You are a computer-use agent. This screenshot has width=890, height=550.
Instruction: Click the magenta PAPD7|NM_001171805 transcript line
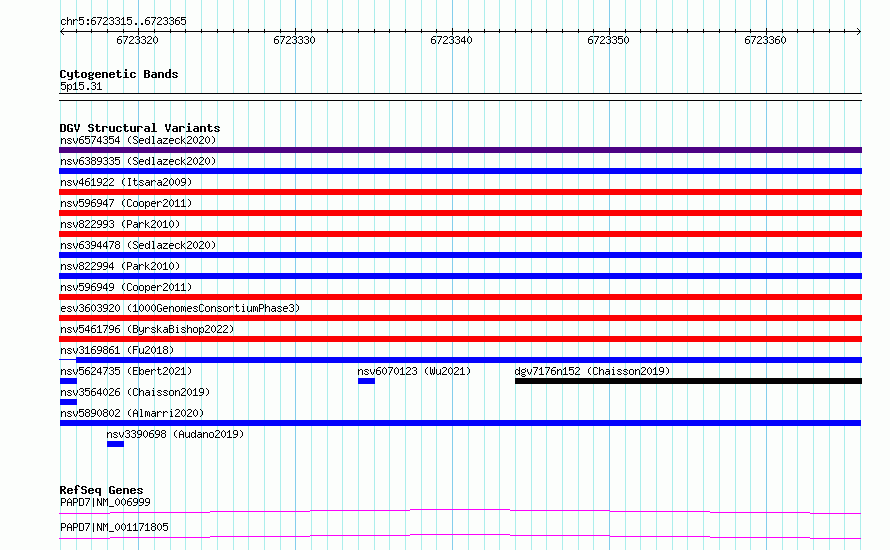460,536
